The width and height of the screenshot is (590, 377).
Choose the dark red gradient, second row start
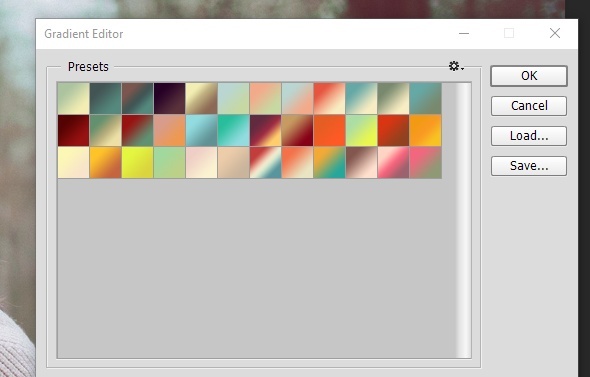point(73,130)
